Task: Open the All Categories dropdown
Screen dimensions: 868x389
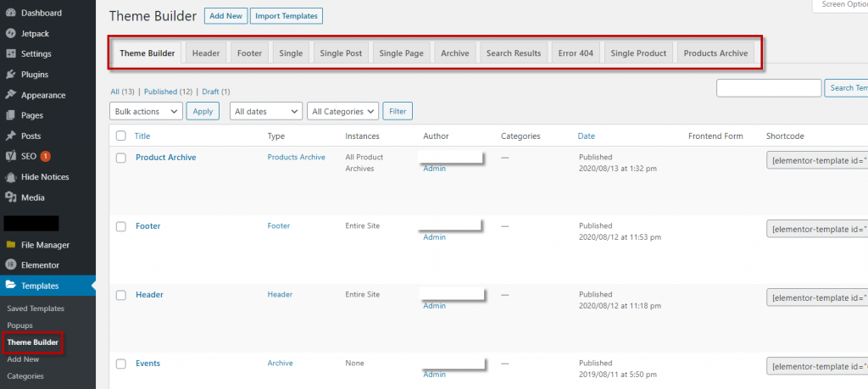Action: tap(343, 111)
